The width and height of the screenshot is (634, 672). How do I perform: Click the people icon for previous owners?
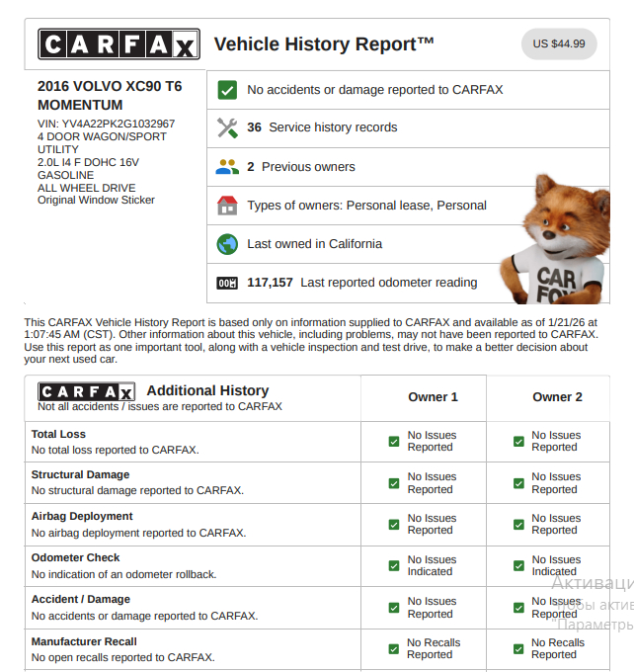pos(227,167)
